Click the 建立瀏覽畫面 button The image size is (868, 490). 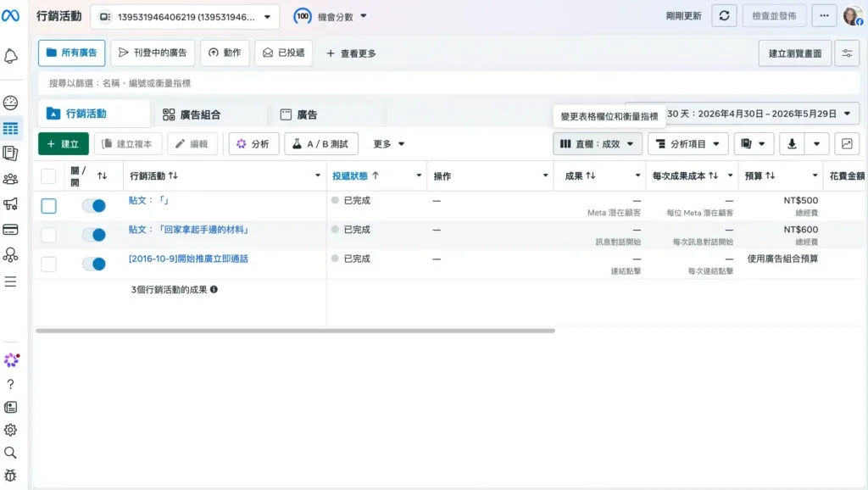(795, 53)
